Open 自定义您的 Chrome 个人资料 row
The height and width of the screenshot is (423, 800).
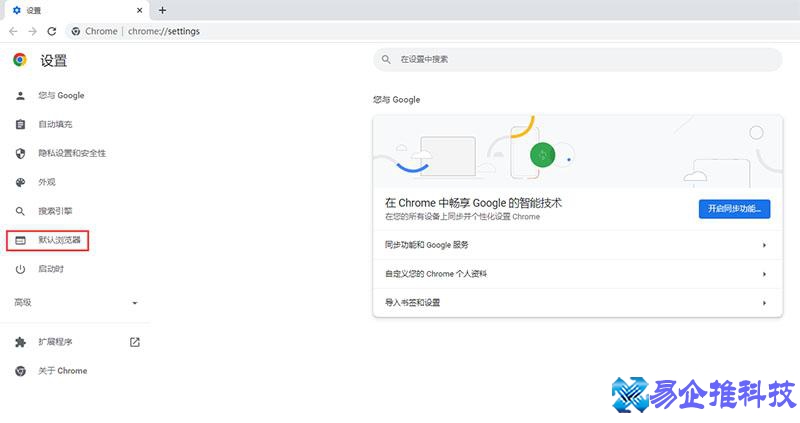point(578,274)
